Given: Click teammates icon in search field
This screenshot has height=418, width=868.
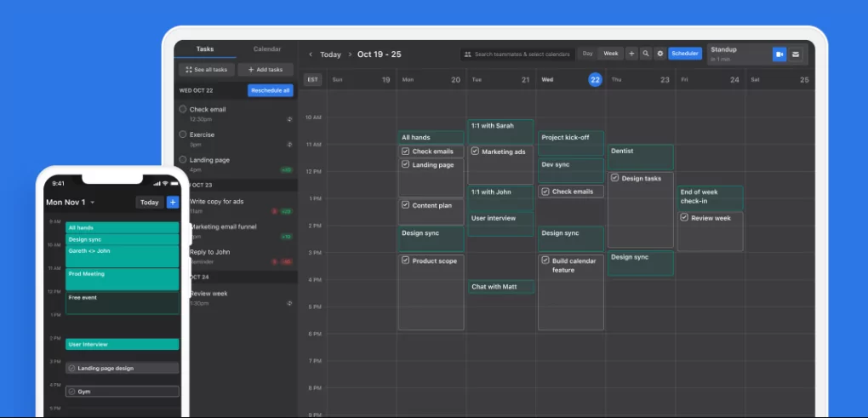Looking at the screenshot, I should pos(468,54).
